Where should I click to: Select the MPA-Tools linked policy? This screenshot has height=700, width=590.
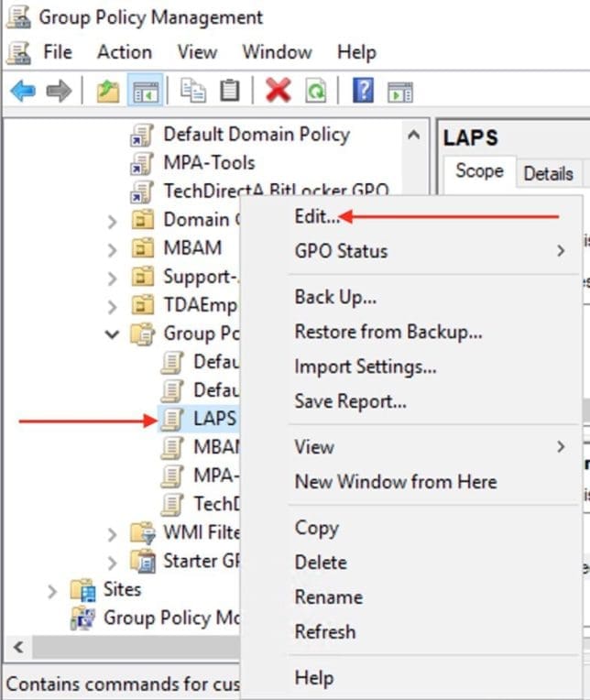209,163
